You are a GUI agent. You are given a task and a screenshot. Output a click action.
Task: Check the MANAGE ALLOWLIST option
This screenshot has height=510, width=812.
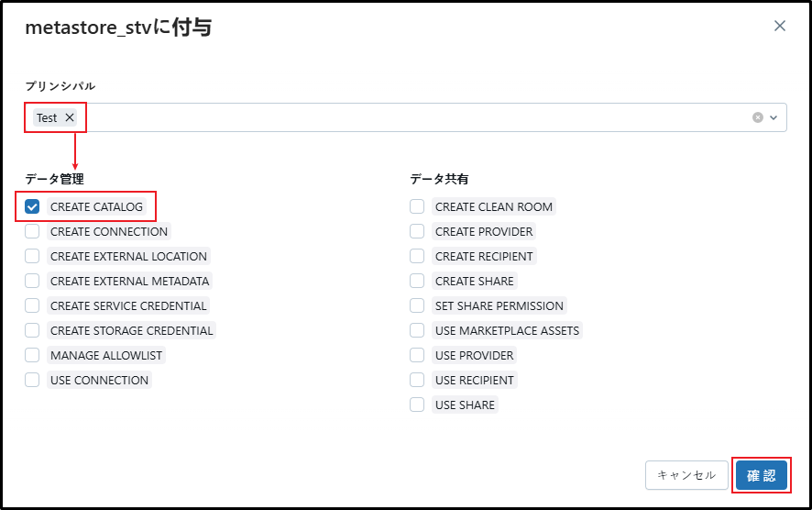tap(32, 355)
